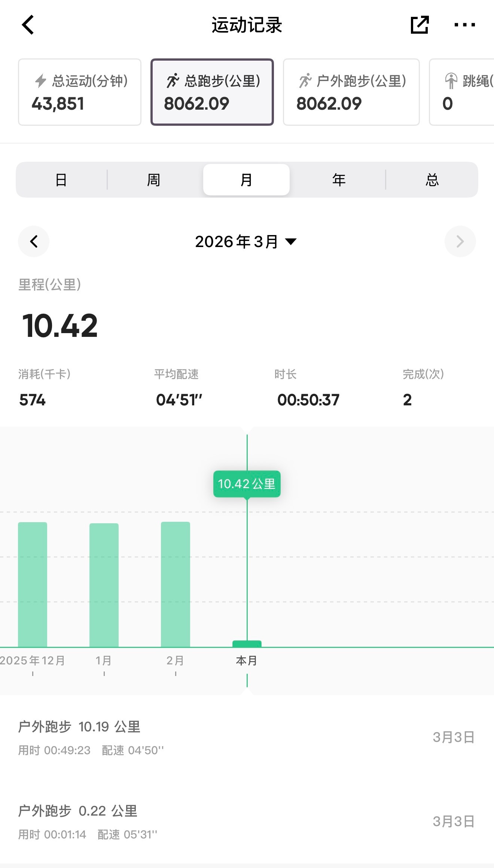Screen dimensions: 494x868
Task: Tap the 574 calories value
Action: 33,400
